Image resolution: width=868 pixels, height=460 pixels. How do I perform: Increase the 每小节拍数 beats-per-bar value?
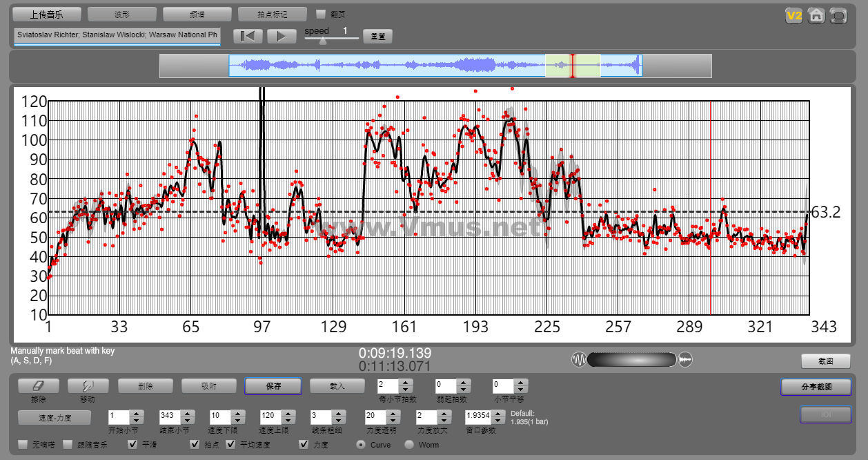click(x=406, y=382)
